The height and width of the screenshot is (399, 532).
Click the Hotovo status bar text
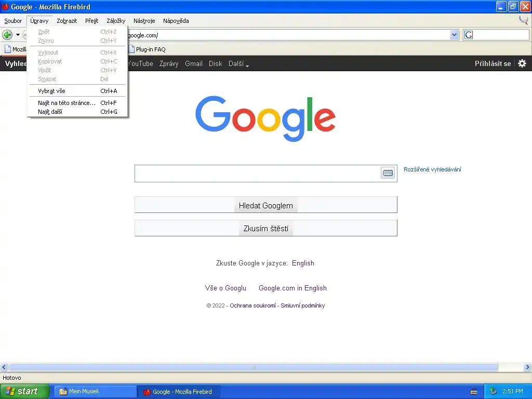coord(12,378)
